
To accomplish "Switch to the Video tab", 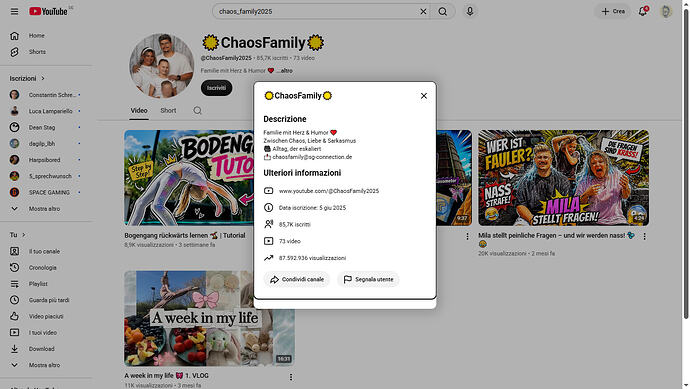I will [139, 110].
